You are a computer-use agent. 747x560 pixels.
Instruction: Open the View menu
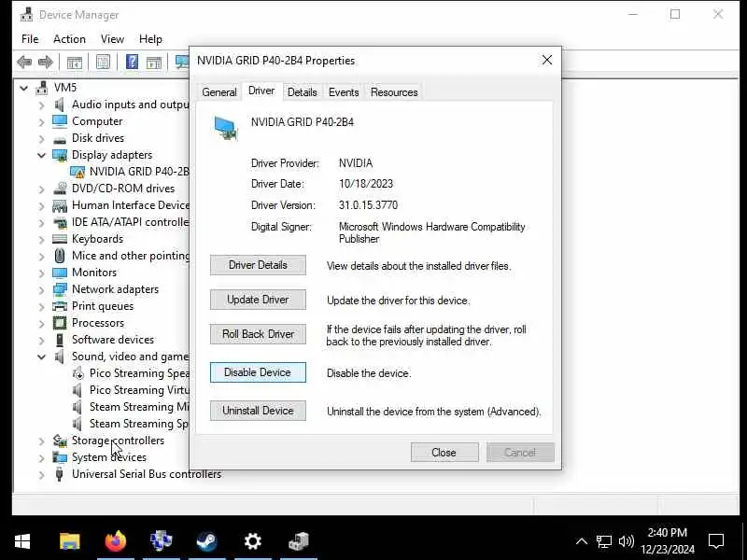pos(112,39)
